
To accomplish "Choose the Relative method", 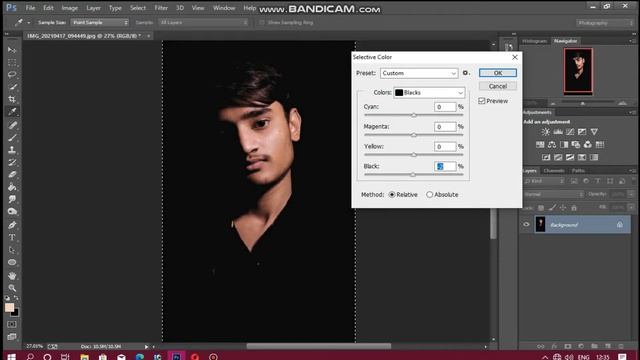I will coord(392,195).
